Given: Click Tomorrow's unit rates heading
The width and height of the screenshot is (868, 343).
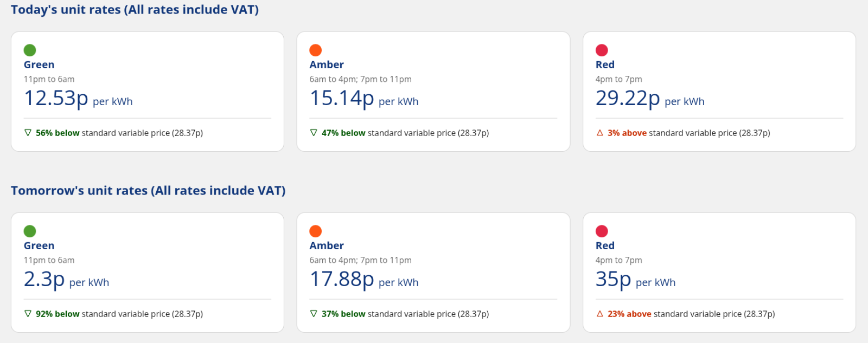Looking at the screenshot, I should pos(148,191).
